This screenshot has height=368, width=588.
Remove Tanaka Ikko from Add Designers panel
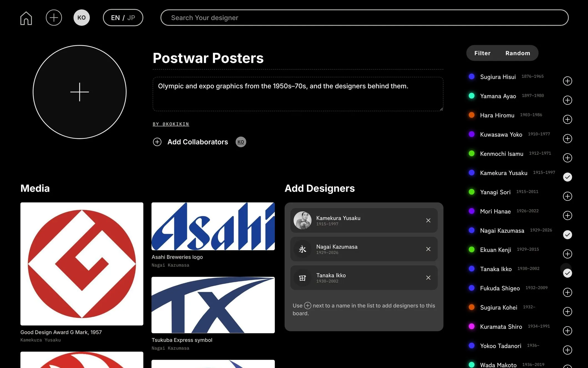428,278
